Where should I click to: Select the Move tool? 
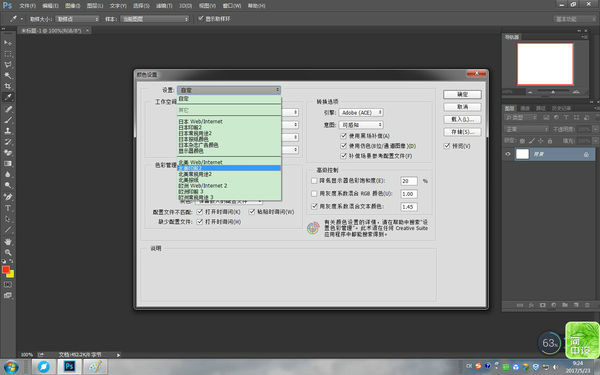8,42
